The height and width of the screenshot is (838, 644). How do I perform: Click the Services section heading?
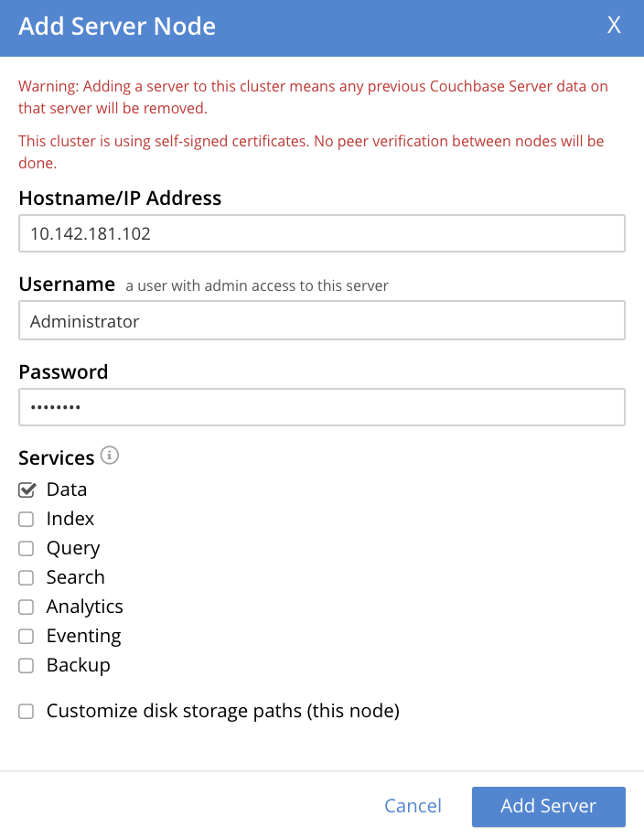[x=56, y=457]
